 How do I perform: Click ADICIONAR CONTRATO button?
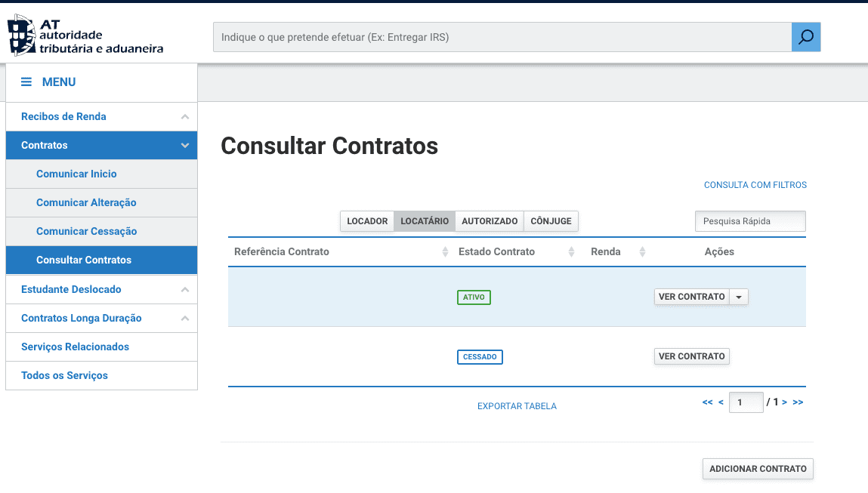[758, 469]
